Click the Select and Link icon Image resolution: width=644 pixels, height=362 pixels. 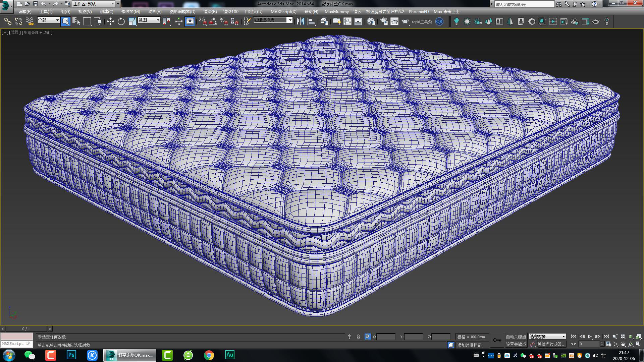(7, 21)
